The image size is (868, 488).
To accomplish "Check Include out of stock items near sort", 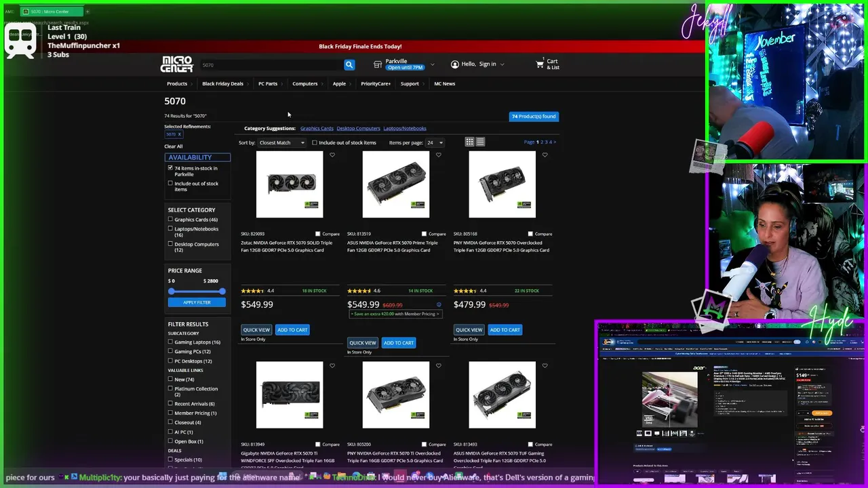I will (315, 143).
